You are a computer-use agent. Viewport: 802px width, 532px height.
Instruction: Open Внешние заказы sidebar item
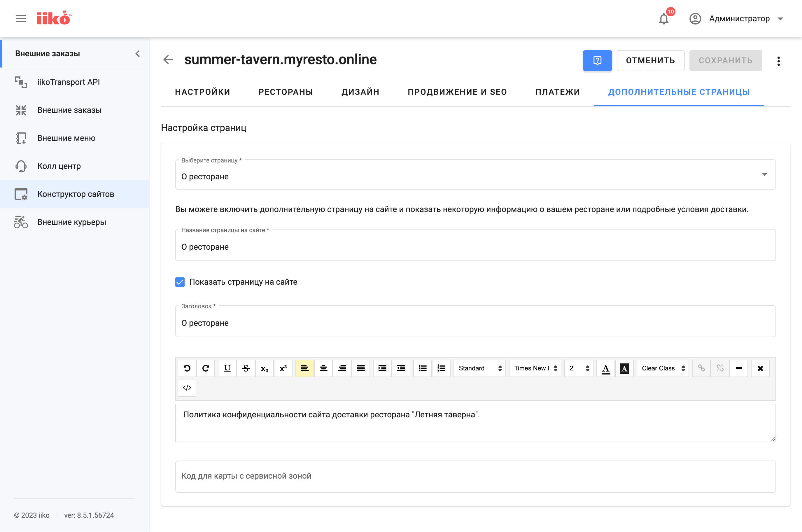point(75,110)
